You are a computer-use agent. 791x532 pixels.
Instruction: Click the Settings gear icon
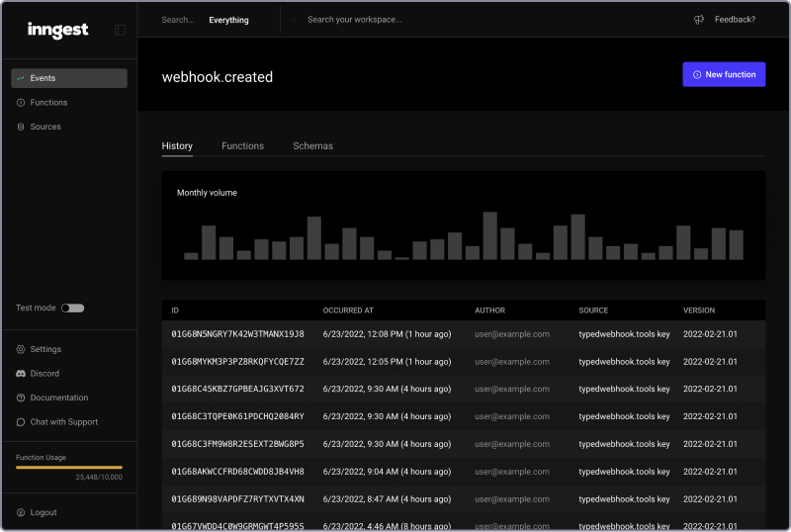(x=21, y=349)
